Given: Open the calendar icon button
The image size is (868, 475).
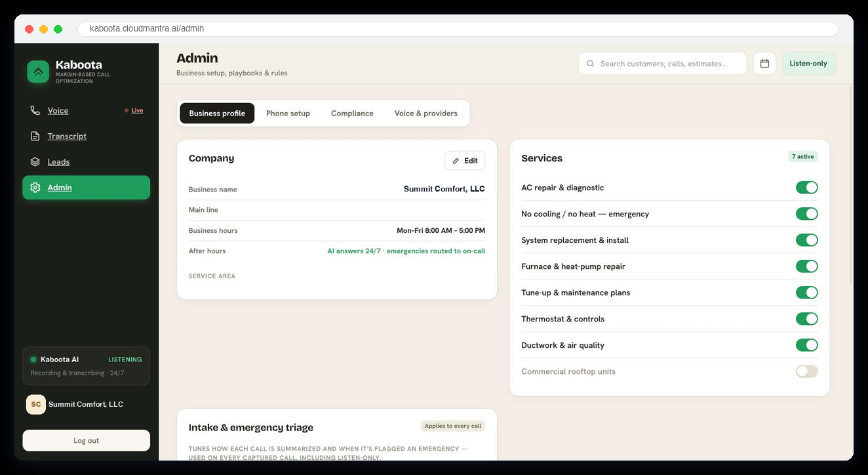Looking at the screenshot, I should coord(764,64).
